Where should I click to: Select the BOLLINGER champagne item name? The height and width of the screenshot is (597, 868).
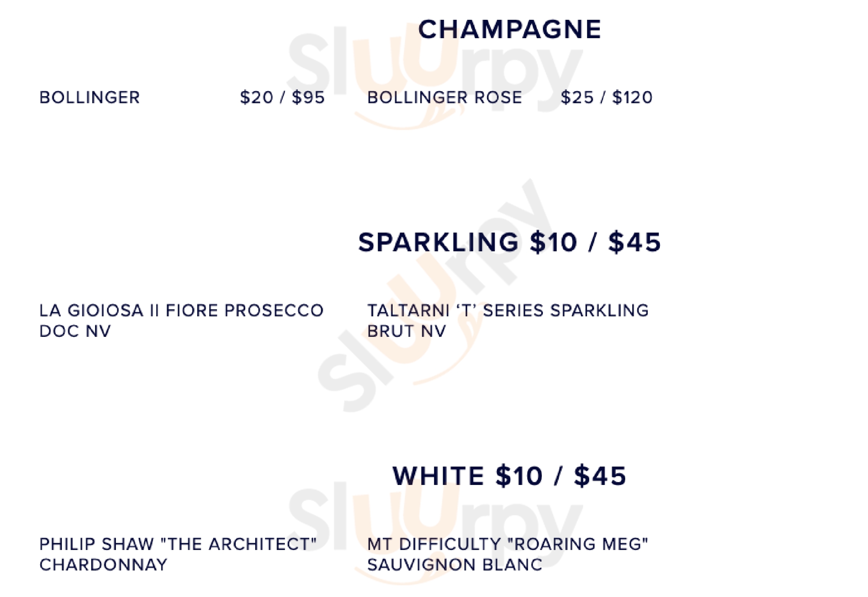coord(90,98)
